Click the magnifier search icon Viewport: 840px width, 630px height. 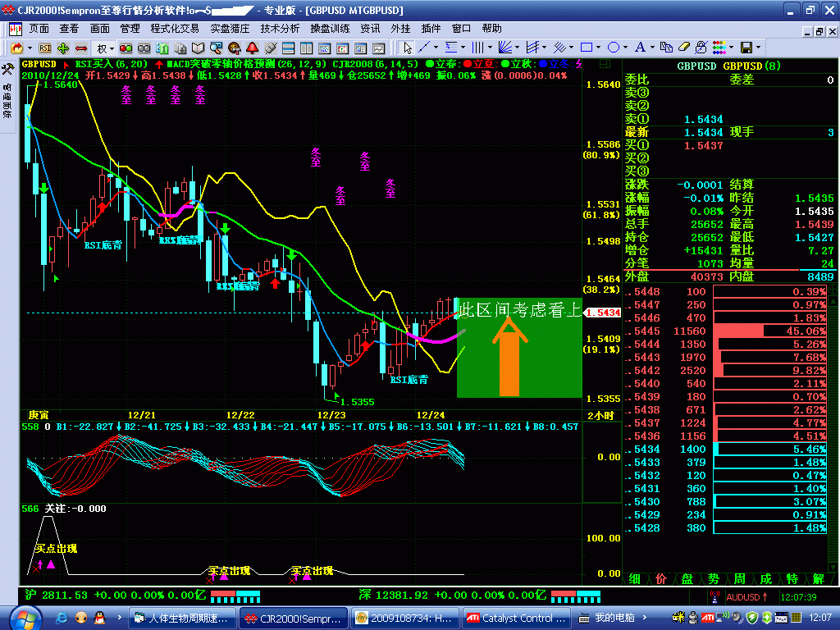[216, 48]
